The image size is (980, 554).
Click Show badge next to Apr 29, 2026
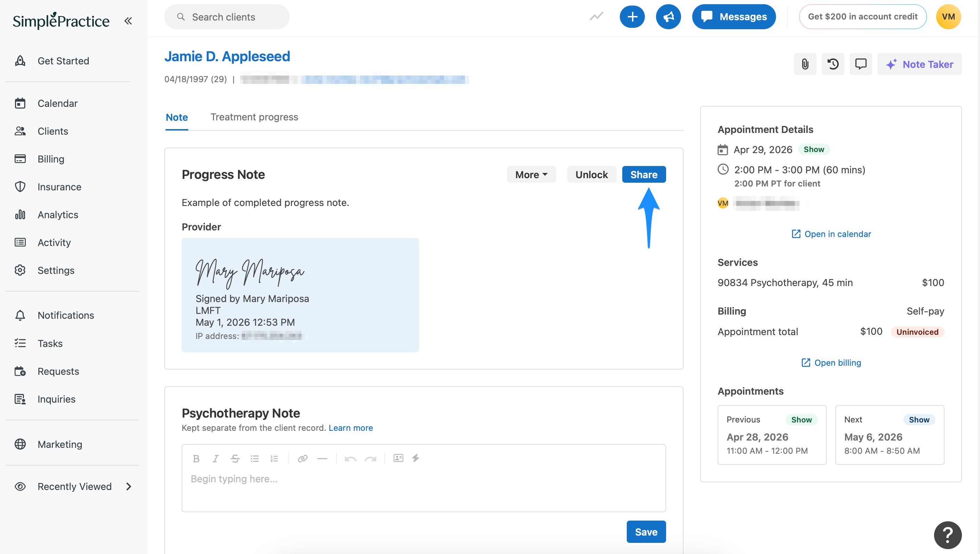814,149
